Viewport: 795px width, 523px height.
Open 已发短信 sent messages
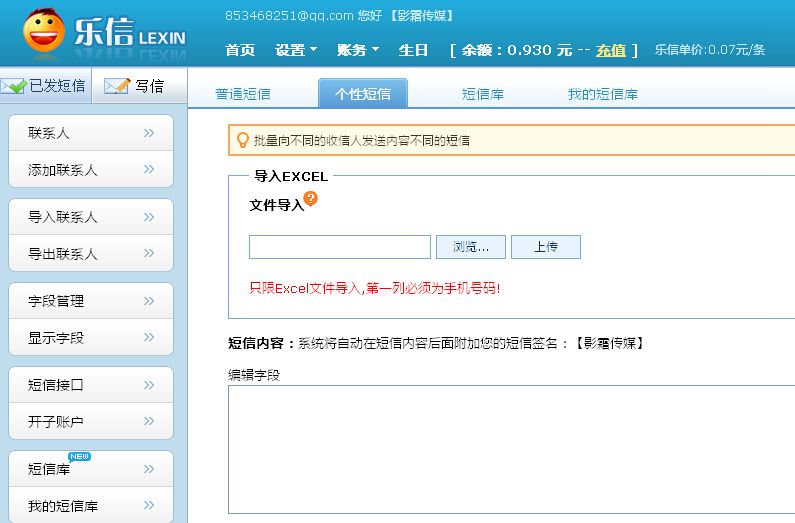pyautogui.click(x=46, y=86)
